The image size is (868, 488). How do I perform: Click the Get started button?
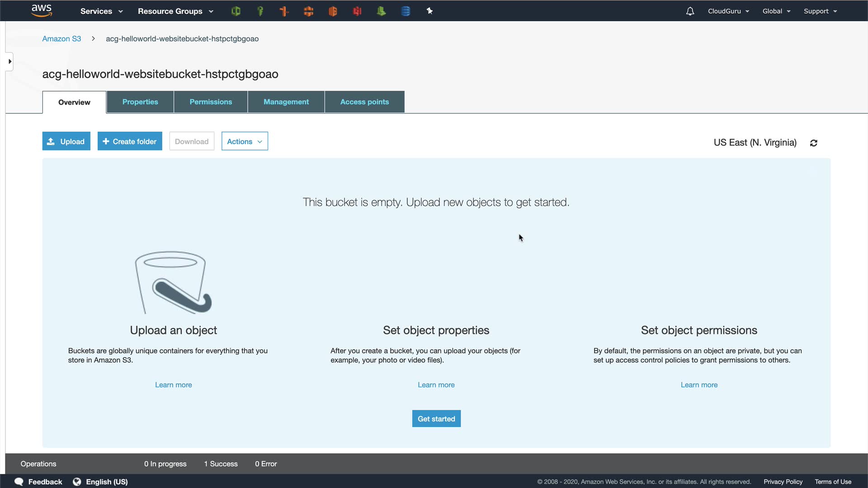[436, 419]
